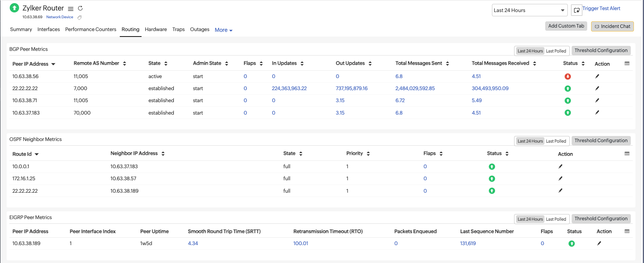Open the hamburger menu beside Zylker Router
The image size is (644, 263).
(x=70, y=9)
